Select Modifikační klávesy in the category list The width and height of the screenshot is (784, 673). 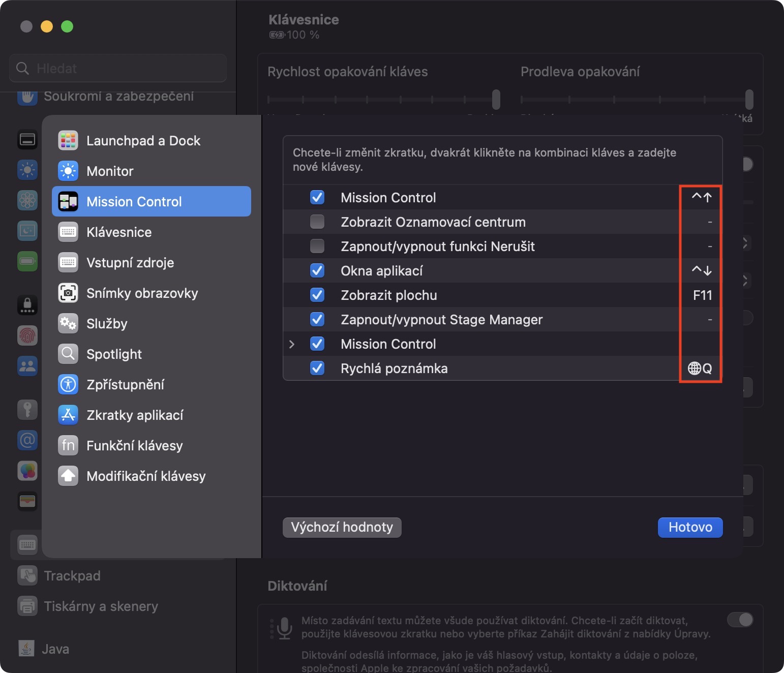click(x=146, y=476)
